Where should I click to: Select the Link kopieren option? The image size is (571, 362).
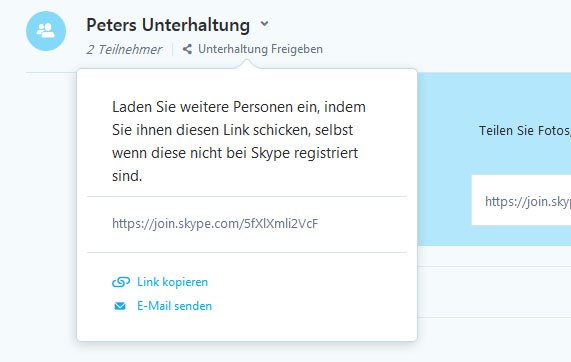(x=172, y=282)
